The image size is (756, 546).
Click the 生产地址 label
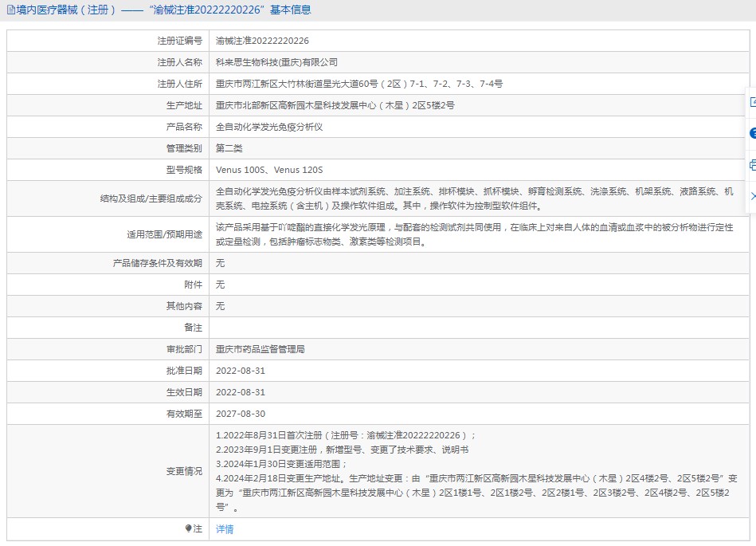point(184,105)
